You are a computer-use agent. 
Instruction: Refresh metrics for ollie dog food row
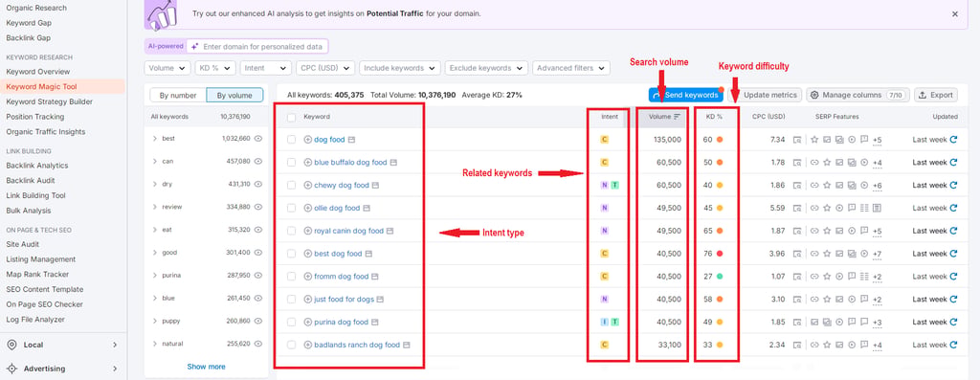pyautogui.click(x=953, y=208)
